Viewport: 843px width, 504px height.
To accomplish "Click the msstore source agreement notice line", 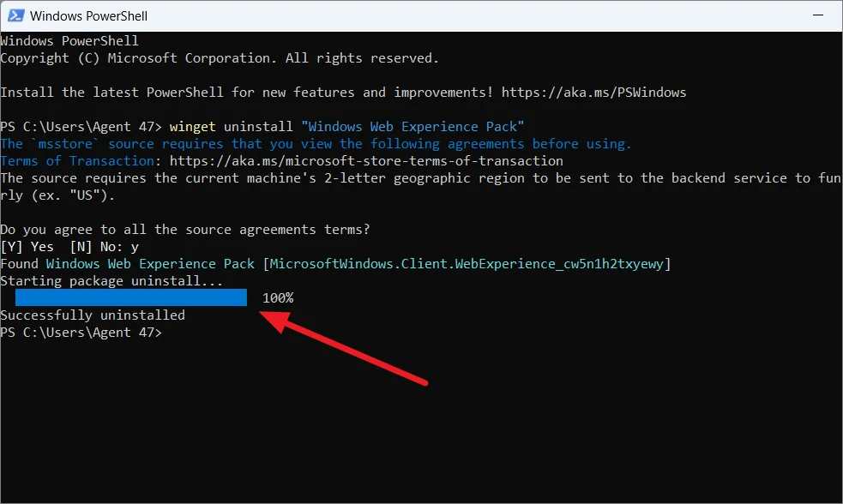I will click(x=316, y=144).
